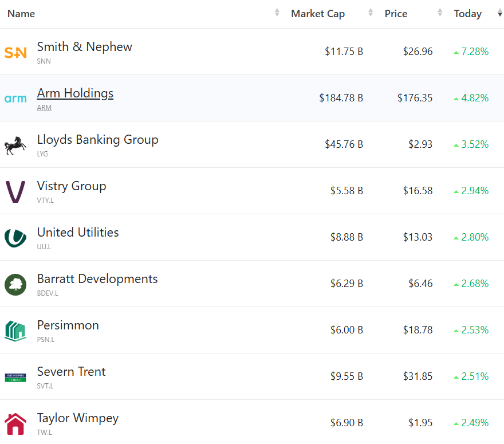Open Lloyds Banking Group company page
This screenshot has height=444, width=504.
(97, 140)
